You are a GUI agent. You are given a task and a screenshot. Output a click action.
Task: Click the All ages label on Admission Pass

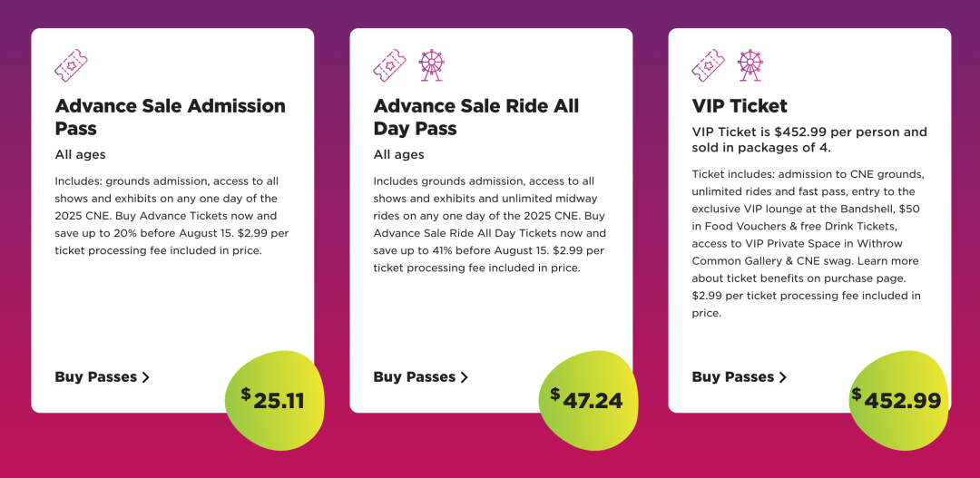coord(80,154)
